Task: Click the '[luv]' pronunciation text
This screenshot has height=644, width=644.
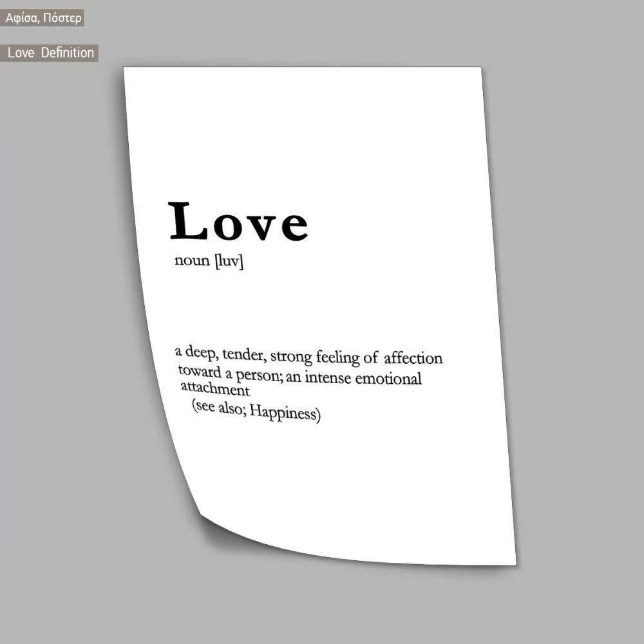Action: coord(229,261)
